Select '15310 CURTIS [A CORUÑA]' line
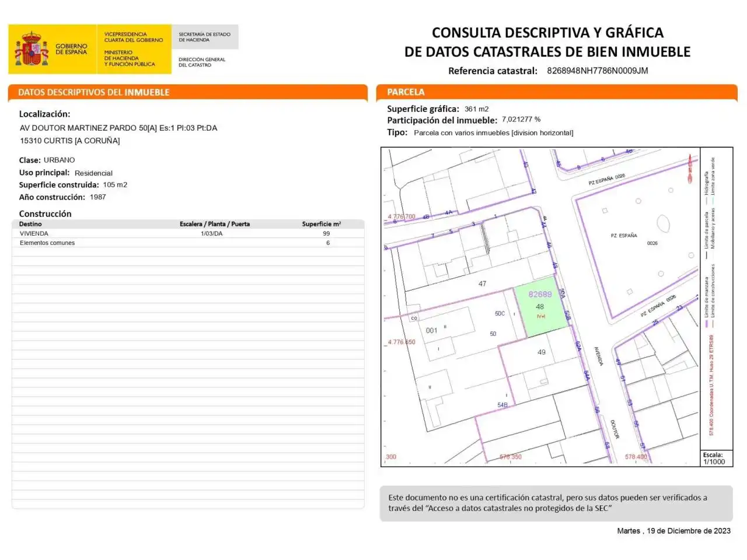This screenshot has height=560, width=747. [70, 141]
